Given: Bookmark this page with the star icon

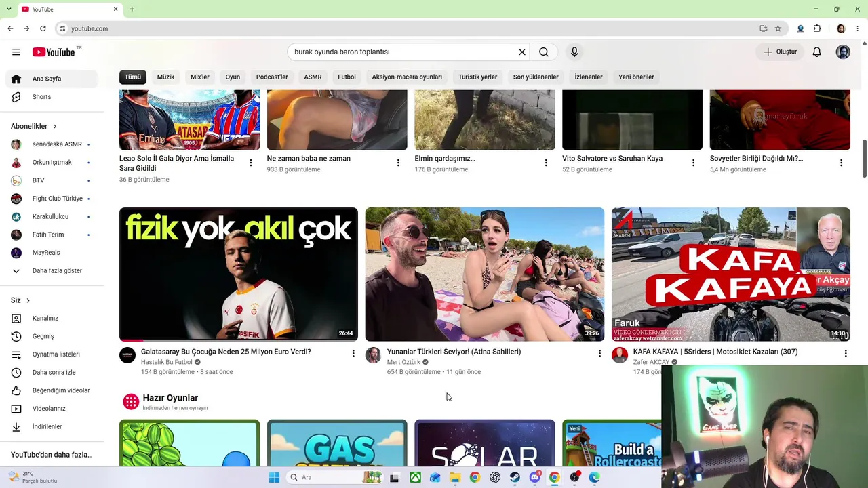Looking at the screenshot, I should point(778,28).
